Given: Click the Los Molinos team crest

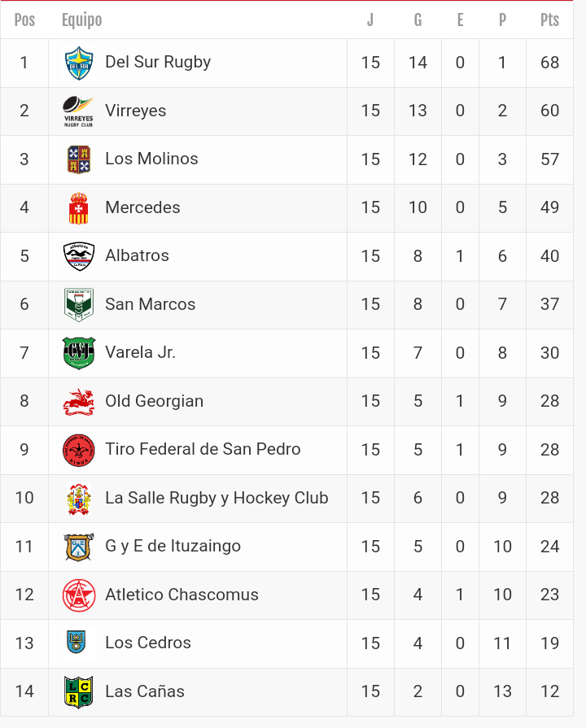Looking at the screenshot, I should click(79, 159).
